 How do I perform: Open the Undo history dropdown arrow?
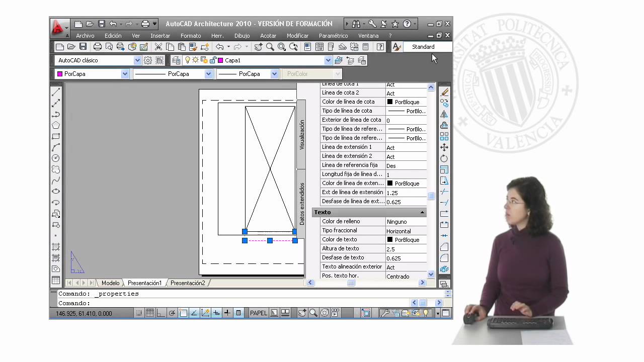tap(228, 47)
